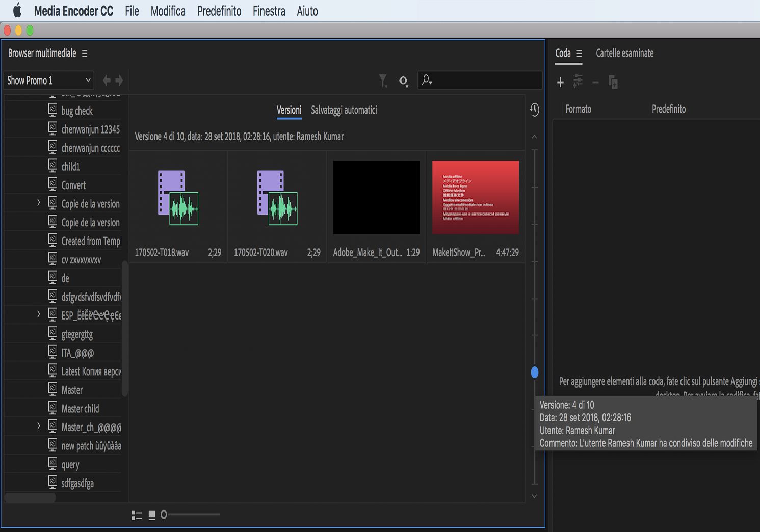Open the filter icon above the media browser
Viewport: 760px width, 532px height.
(x=383, y=80)
